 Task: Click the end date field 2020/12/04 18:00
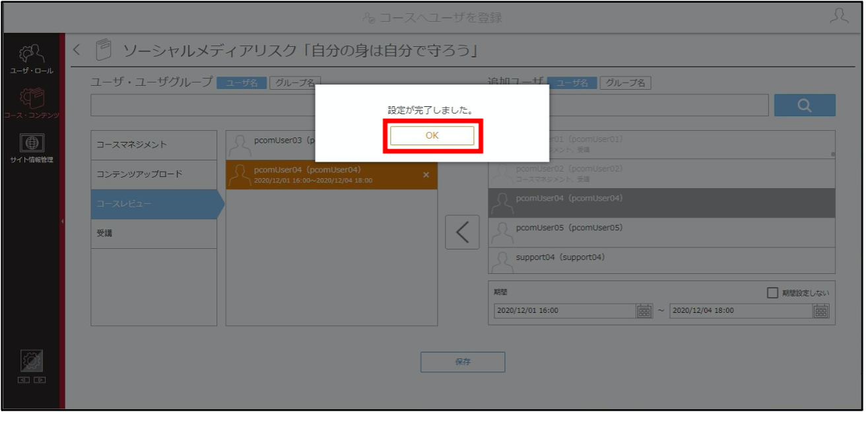point(741,311)
